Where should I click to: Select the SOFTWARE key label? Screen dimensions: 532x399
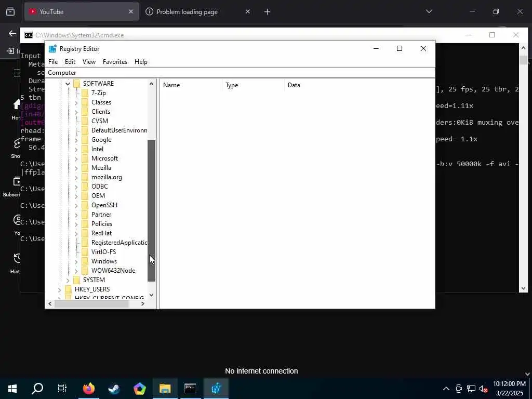(x=98, y=84)
